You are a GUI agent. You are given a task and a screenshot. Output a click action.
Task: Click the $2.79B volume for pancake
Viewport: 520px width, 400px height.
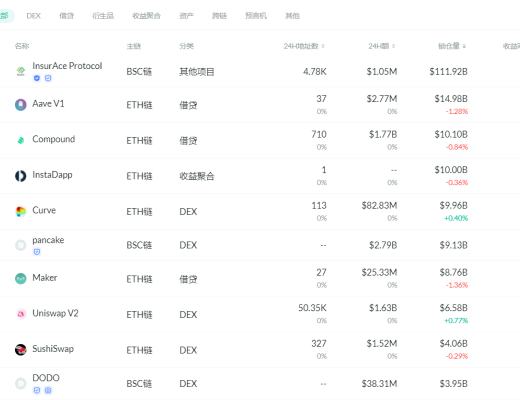(x=383, y=245)
